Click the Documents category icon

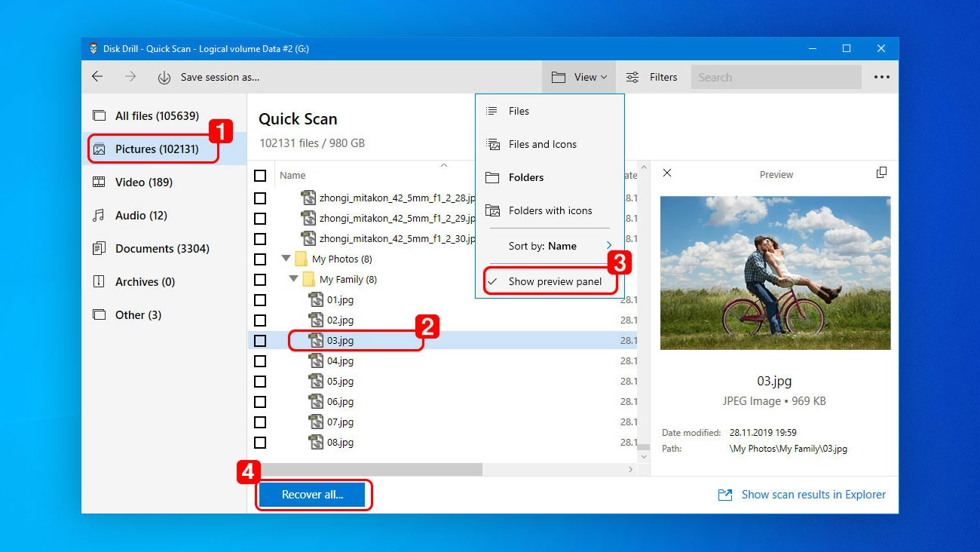tap(99, 249)
